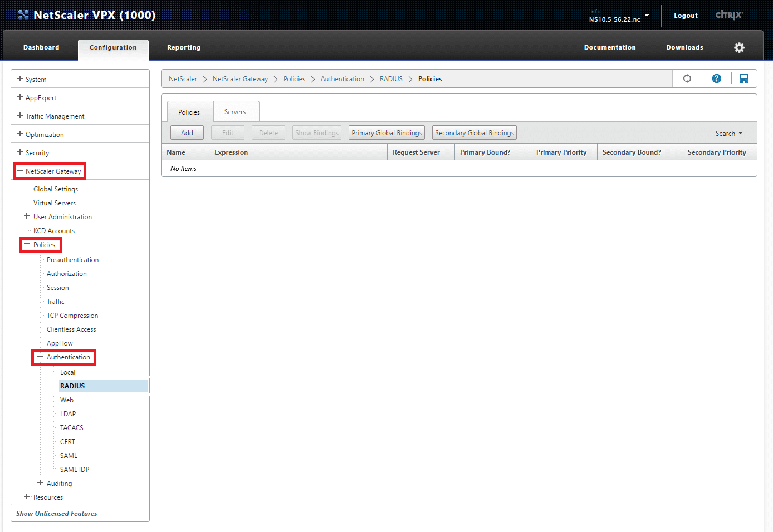Screen dimensions: 773x532
Task: Click the Add button to create a policy
Action: (x=187, y=132)
